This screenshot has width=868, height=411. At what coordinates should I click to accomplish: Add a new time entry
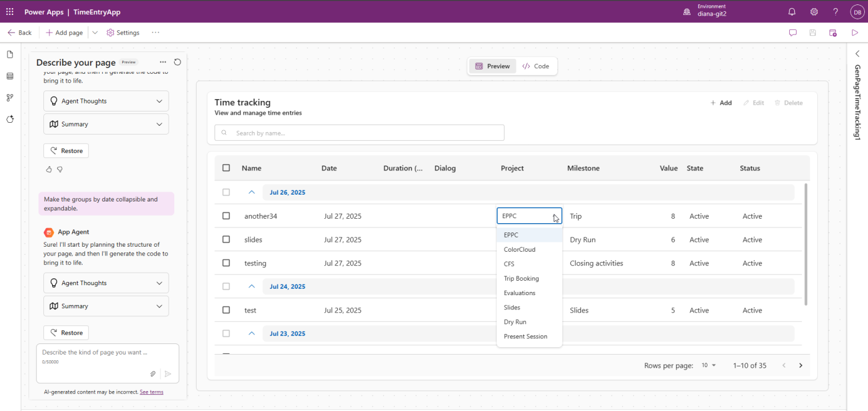tap(721, 102)
